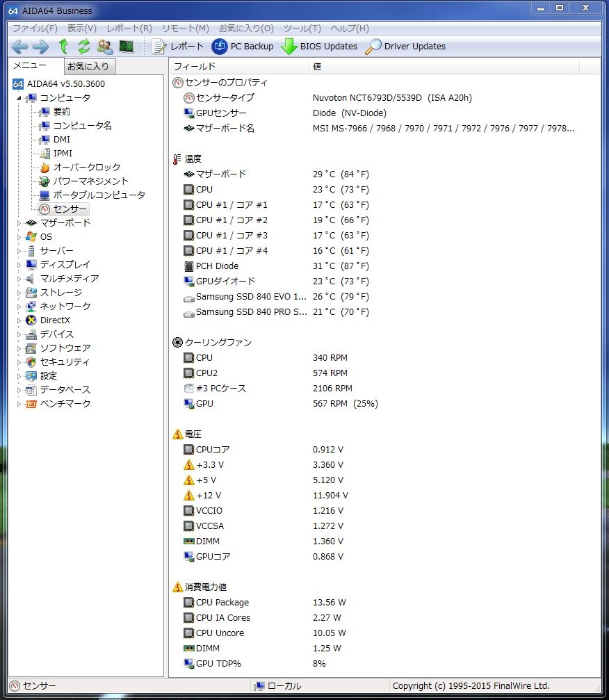Click the 設定 tree icon

pos(31,376)
